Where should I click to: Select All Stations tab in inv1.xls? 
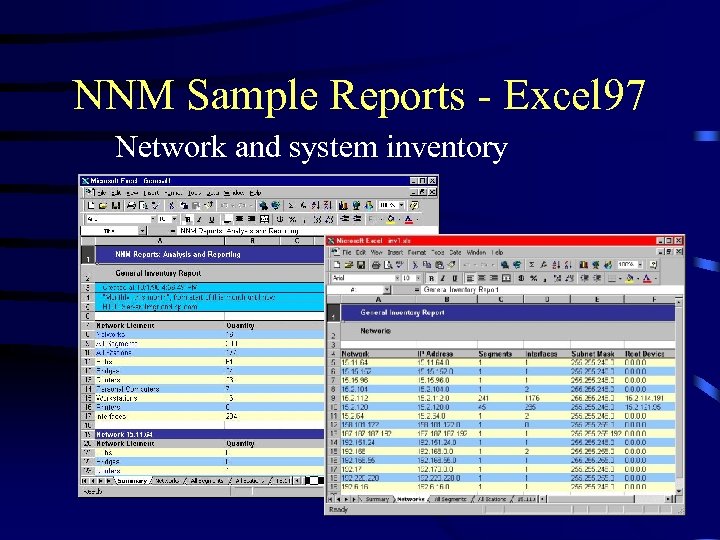coord(492,499)
